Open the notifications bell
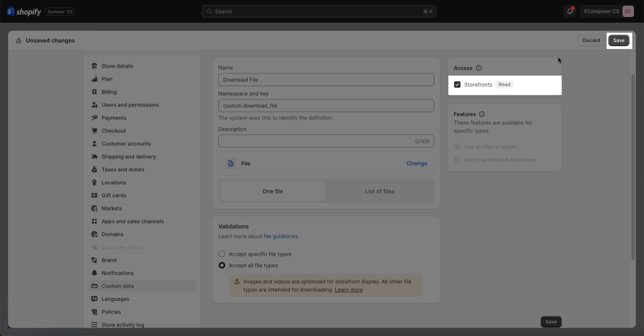The height and width of the screenshot is (336, 644). (570, 11)
